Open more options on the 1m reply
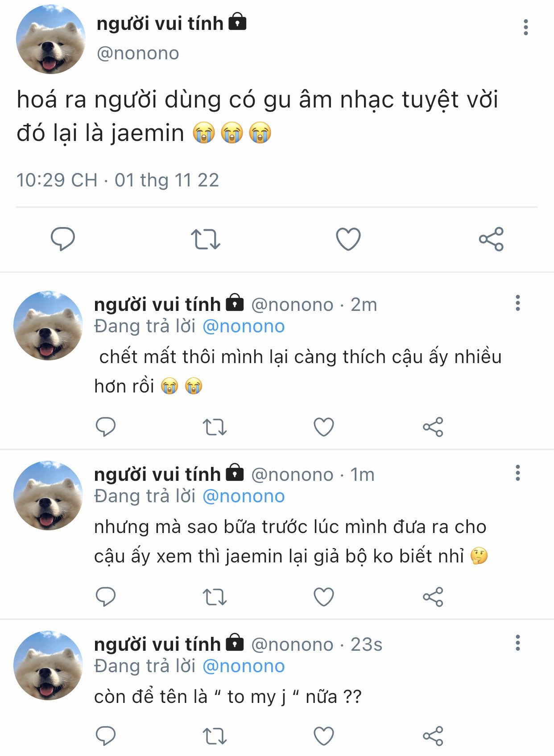Screen dimensions: 554x756 pos(517,473)
